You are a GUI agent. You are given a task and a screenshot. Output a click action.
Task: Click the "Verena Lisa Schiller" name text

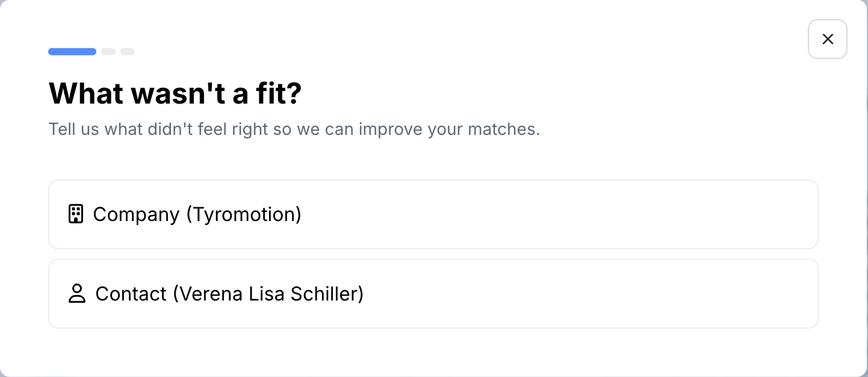[x=271, y=294]
